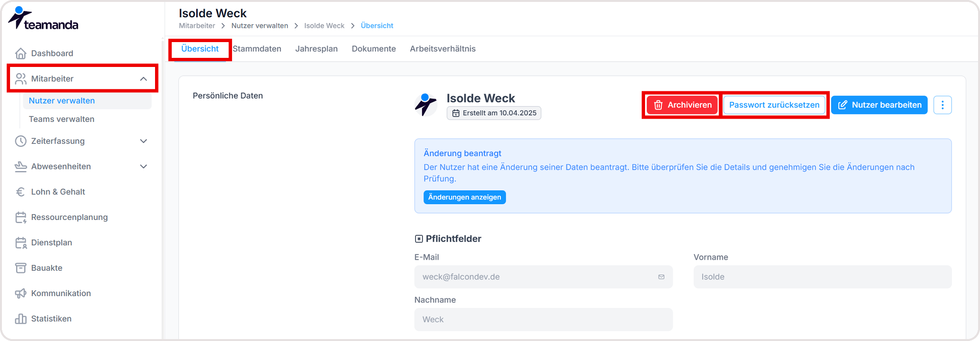Click the Pflichtfelder heading
980x341 pixels.
click(454, 239)
